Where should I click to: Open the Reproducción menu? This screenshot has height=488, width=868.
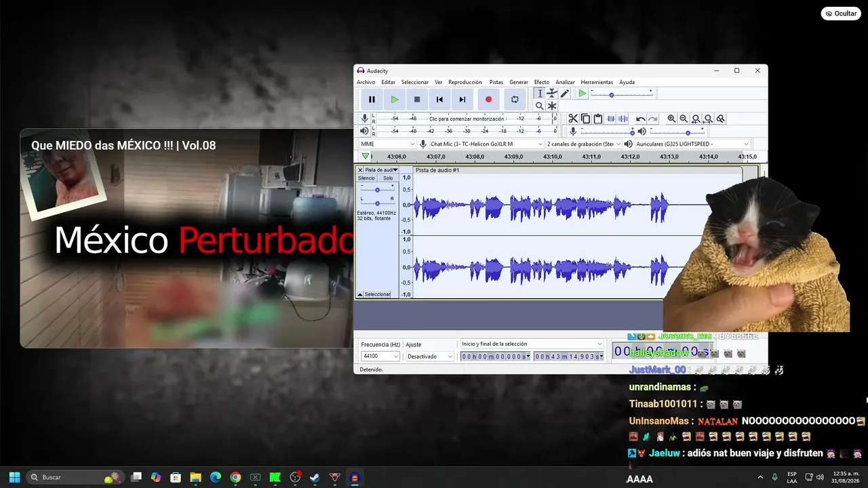tap(465, 82)
